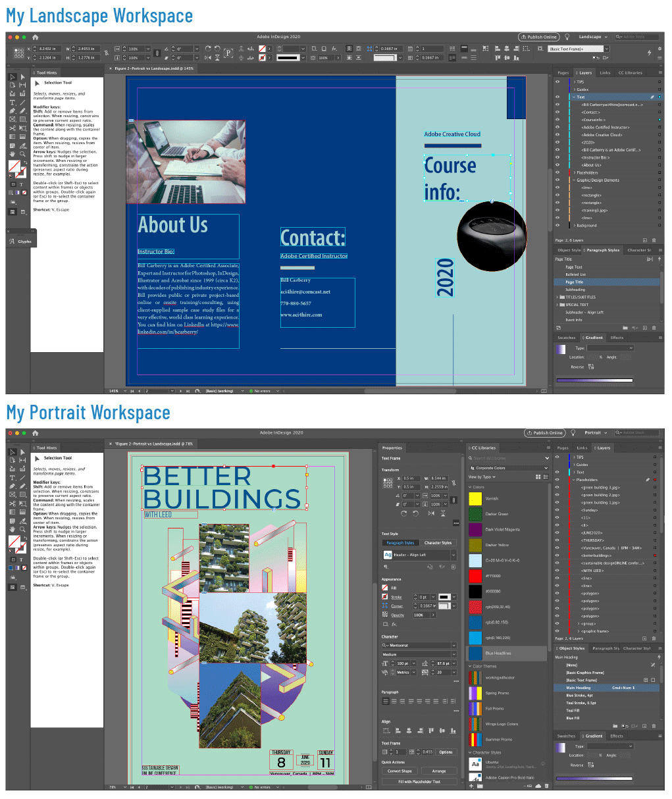Delete selected layer in the Portrait Layers panel
Viewport: 672px width, 799px height.
point(654,638)
